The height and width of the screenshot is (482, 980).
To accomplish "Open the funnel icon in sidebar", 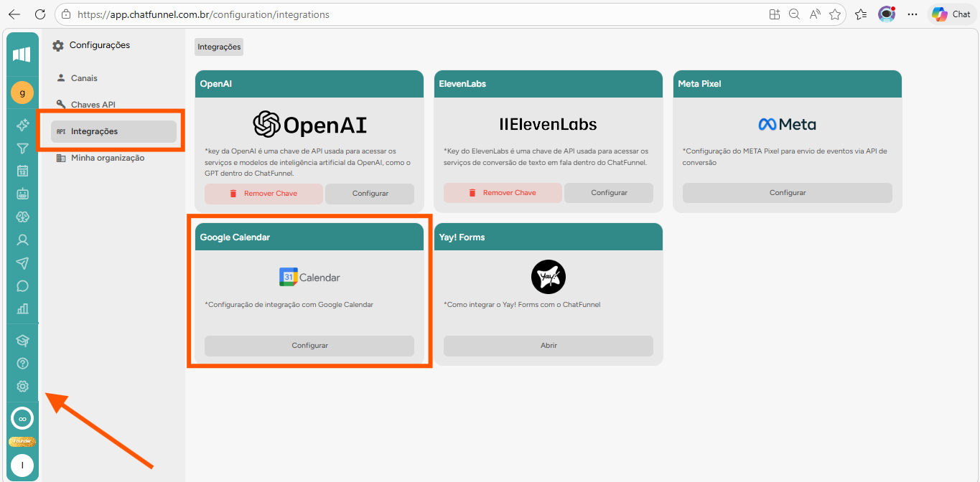I will coord(22,148).
